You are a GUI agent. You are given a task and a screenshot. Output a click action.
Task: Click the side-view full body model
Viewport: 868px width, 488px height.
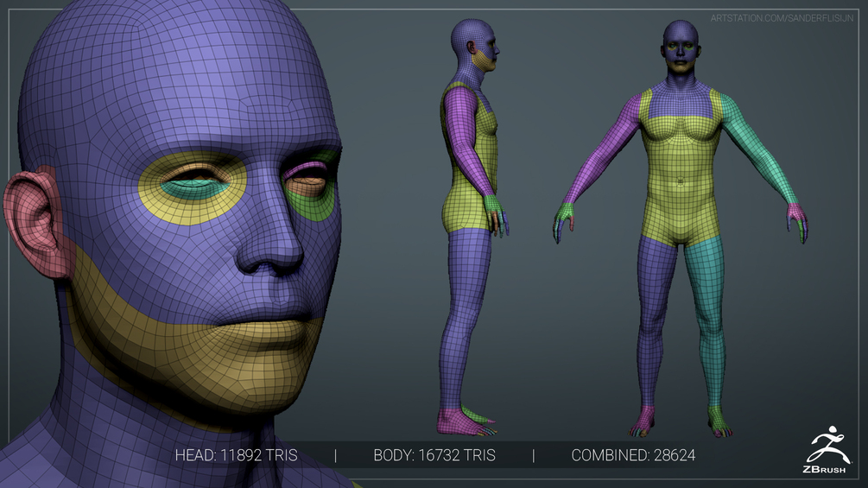[473, 227]
